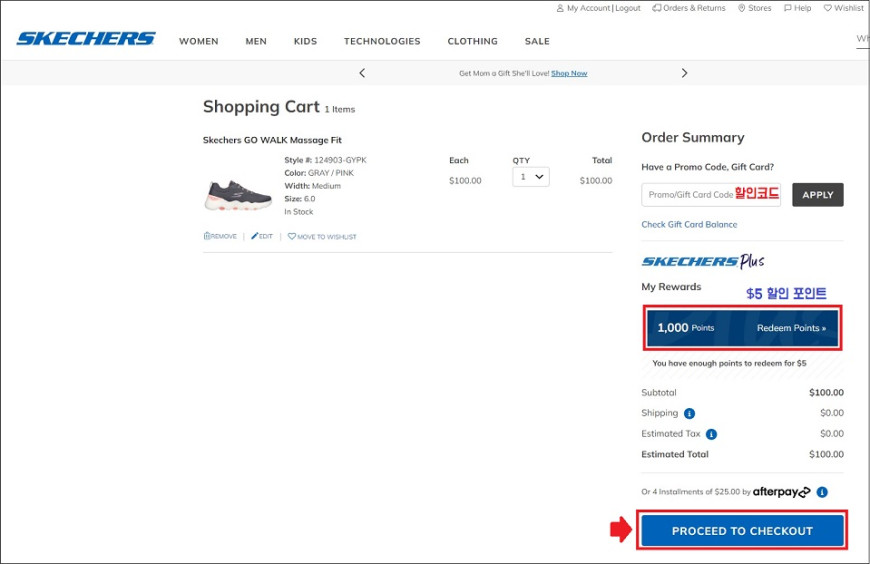Open the MEN menu
The image size is (870, 564).
[256, 42]
